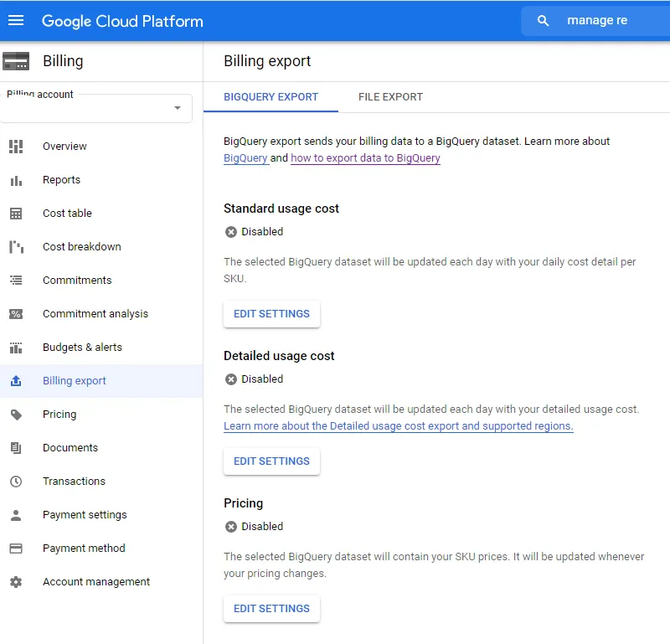
Task: Click the Reports bar chart icon
Action: [x=16, y=180]
